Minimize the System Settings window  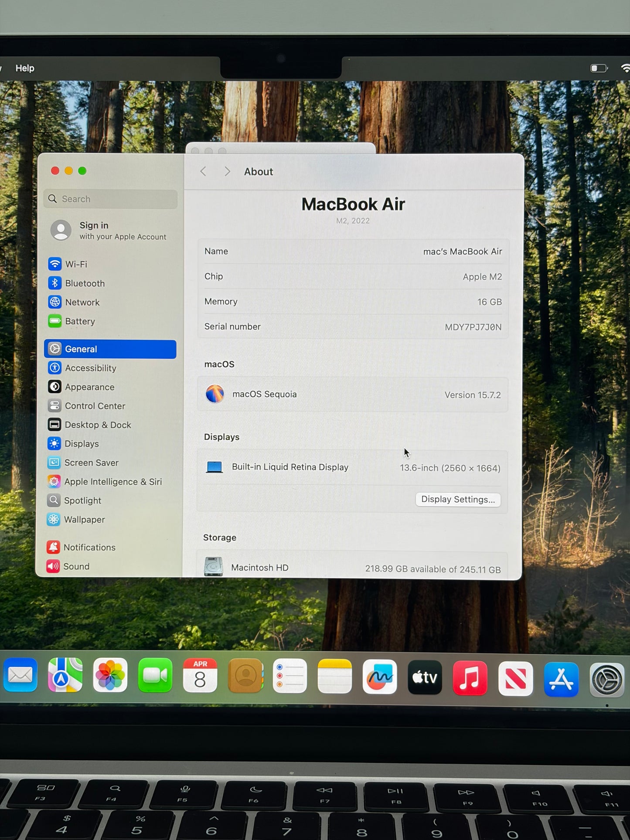click(x=69, y=171)
